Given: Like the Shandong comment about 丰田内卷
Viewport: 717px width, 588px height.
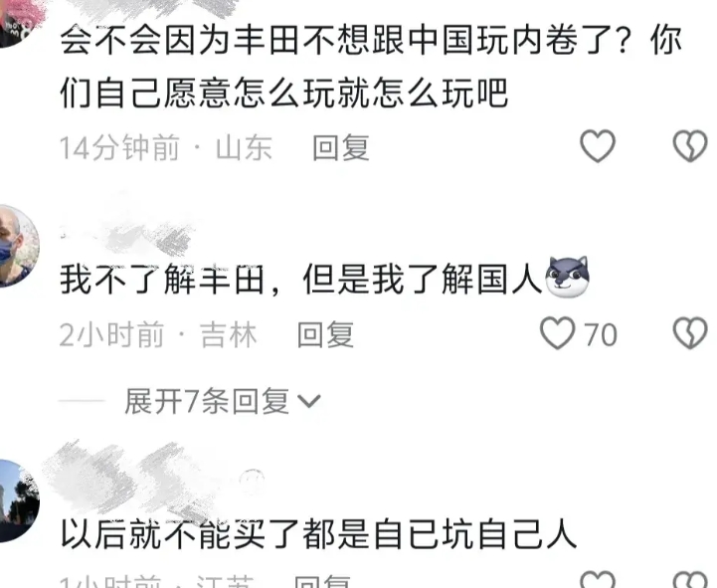Looking at the screenshot, I should pyautogui.click(x=598, y=146).
